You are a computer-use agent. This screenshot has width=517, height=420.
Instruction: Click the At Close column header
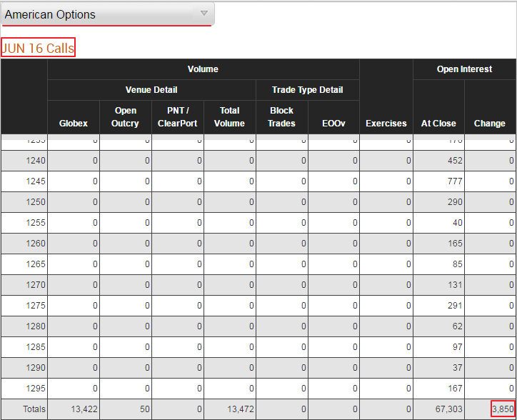pos(438,123)
